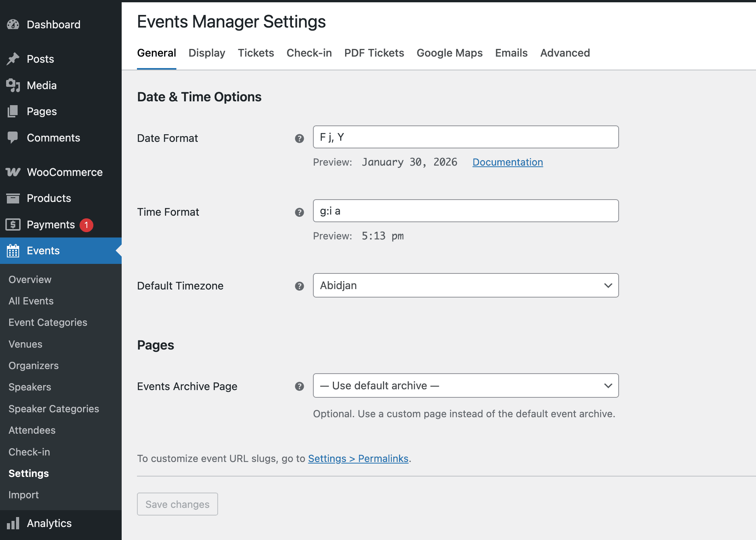756x540 pixels.
Task: Click the Default Timezone help icon
Action: click(x=299, y=286)
